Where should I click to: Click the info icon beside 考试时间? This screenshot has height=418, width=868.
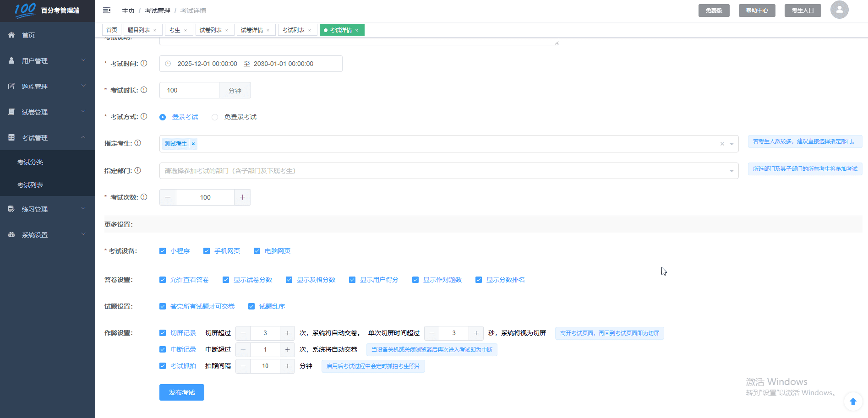[x=144, y=63]
